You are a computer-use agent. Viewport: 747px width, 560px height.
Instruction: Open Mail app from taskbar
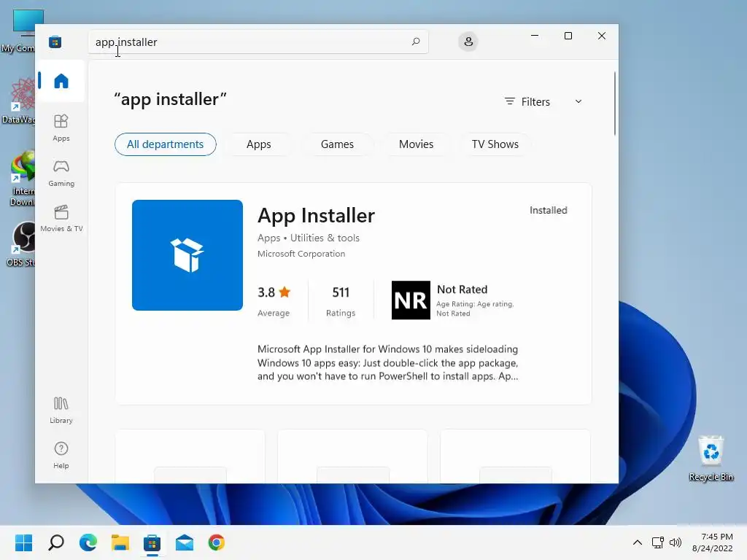pyautogui.click(x=185, y=542)
